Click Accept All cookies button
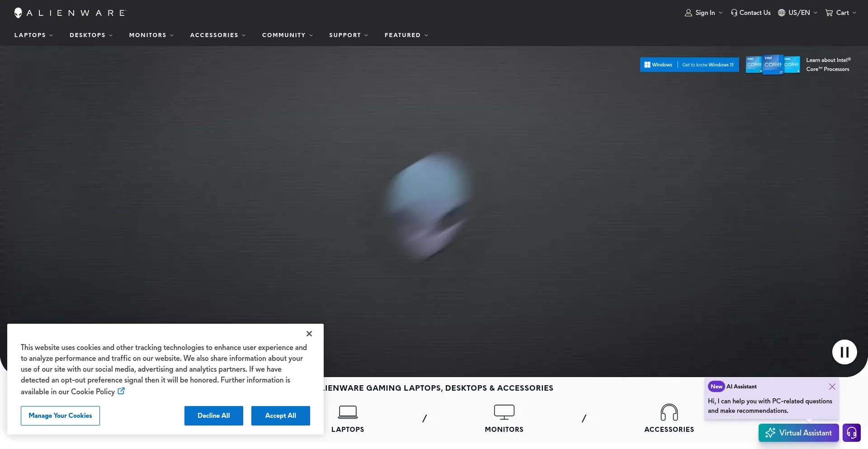 pyautogui.click(x=281, y=416)
